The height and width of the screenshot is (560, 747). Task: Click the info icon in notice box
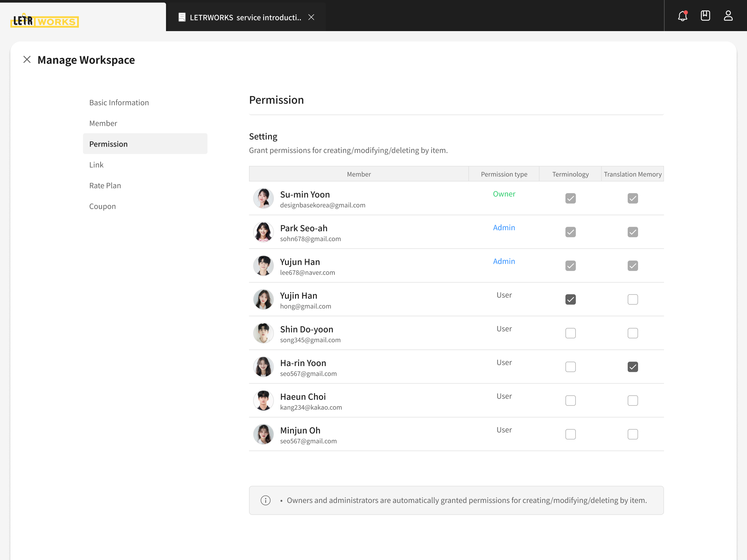[266, 500]
